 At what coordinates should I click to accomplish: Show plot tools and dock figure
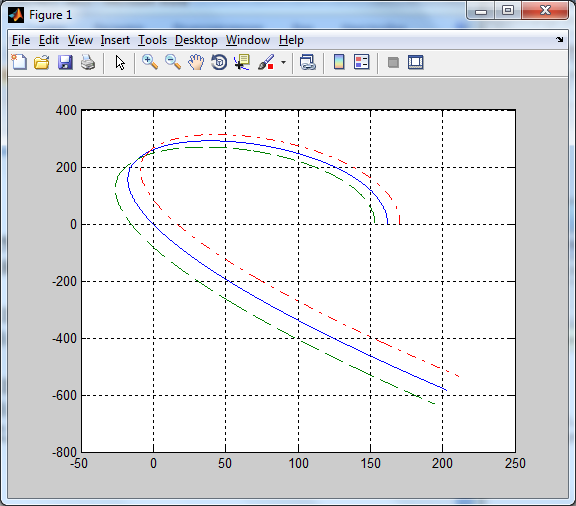[x=416, y=62]
